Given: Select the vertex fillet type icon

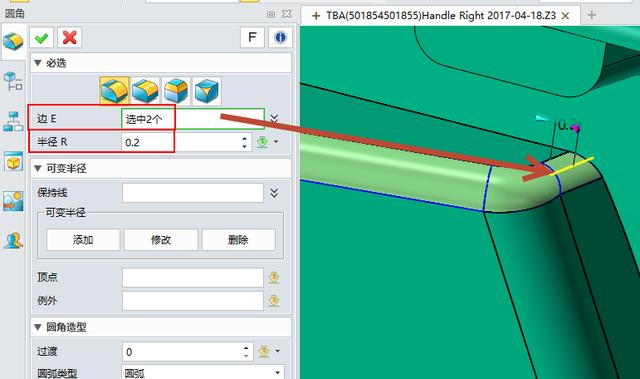Looking at the screenshot, I should [207, 90].
